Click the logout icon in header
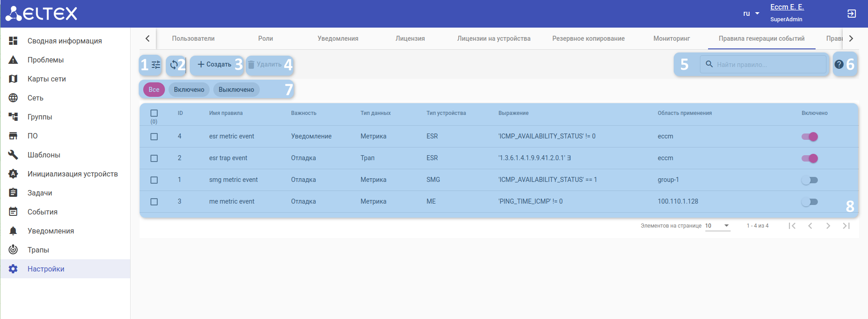 tap(851, 14)
